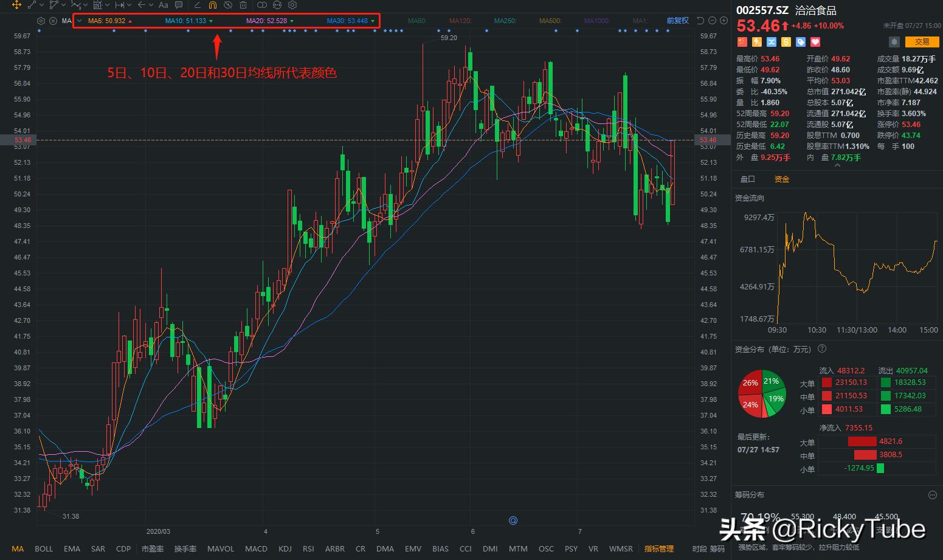The image size is (943, 560).
Task: Select the polygon shape drawing tool
Action: tap(54, 5)
